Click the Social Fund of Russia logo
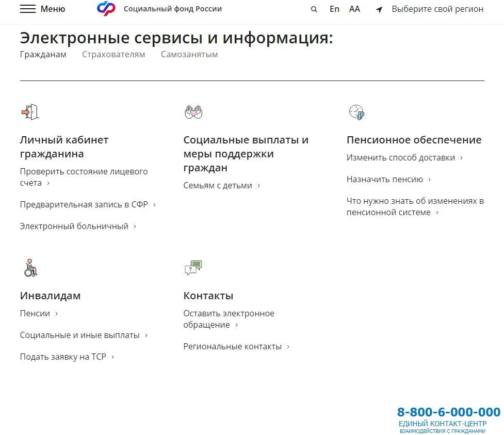This screenshot has width=504, height=435. click(106, 9)
